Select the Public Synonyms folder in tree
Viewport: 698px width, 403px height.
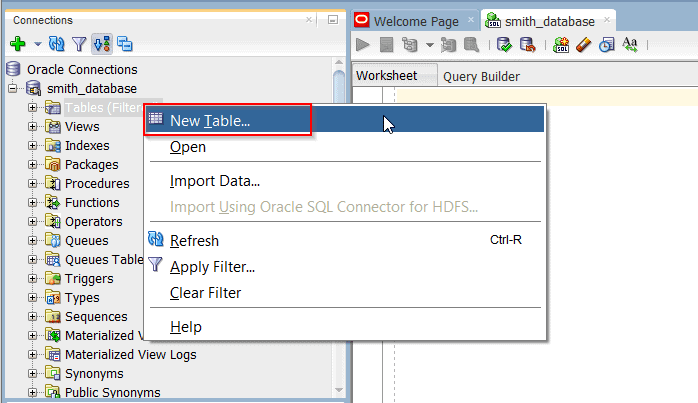click(112, 392)
